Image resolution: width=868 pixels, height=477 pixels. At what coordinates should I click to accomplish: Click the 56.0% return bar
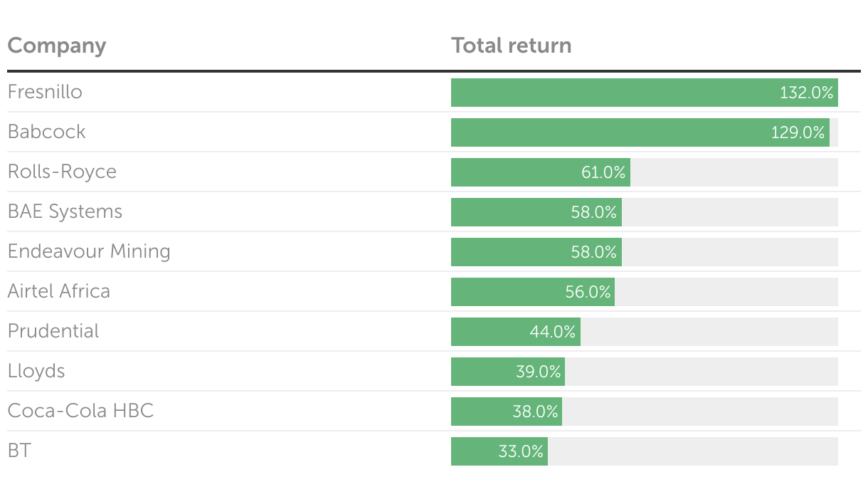coord(532,292)
